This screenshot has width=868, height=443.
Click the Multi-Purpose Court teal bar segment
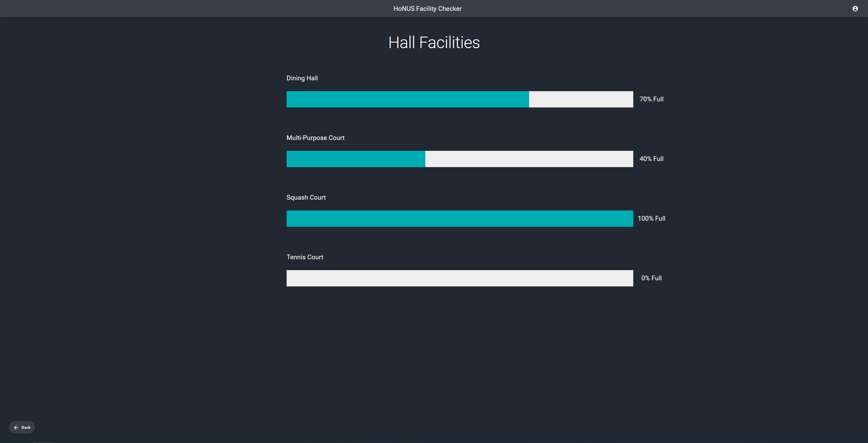coord(355,159)
